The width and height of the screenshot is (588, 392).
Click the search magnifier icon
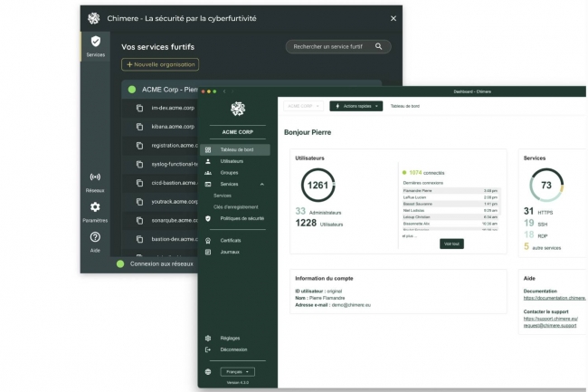(379, 46)
